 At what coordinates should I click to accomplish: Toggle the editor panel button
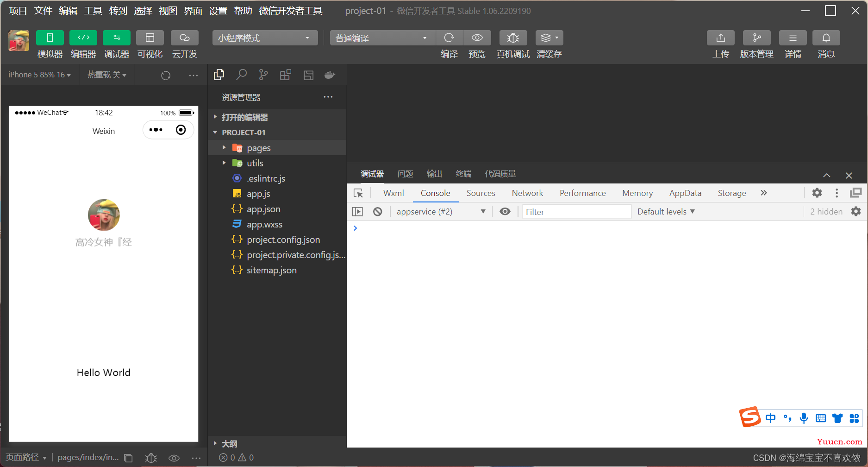click(83, 38)
